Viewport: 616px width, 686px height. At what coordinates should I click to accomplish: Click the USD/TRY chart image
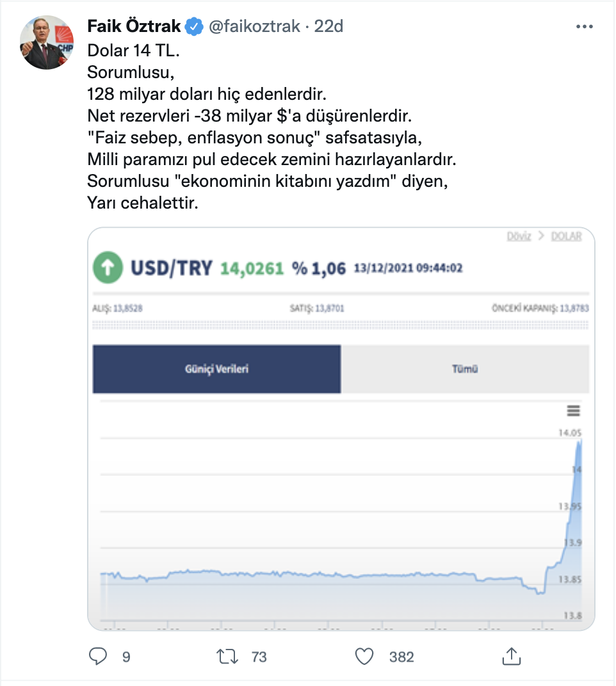341,512
